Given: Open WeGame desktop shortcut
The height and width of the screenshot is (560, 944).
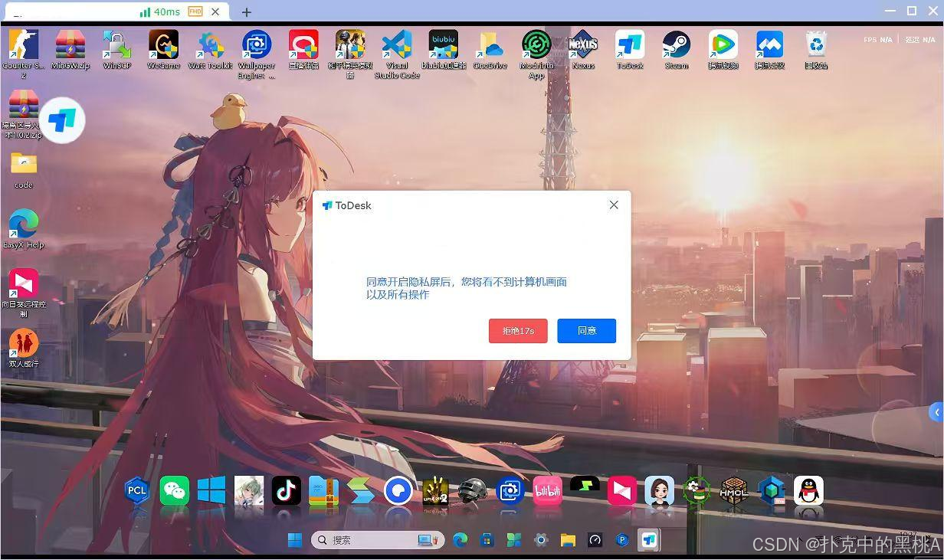Looking at the screenshot, I should (x=163, y=51).
